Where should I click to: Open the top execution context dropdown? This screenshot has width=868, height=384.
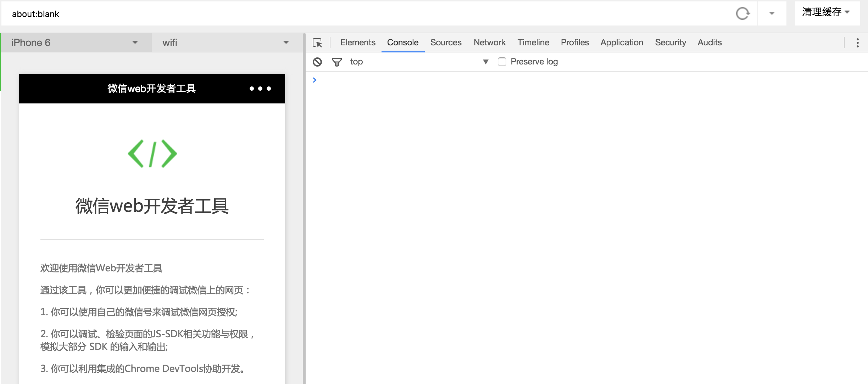(x=419, y=62)
